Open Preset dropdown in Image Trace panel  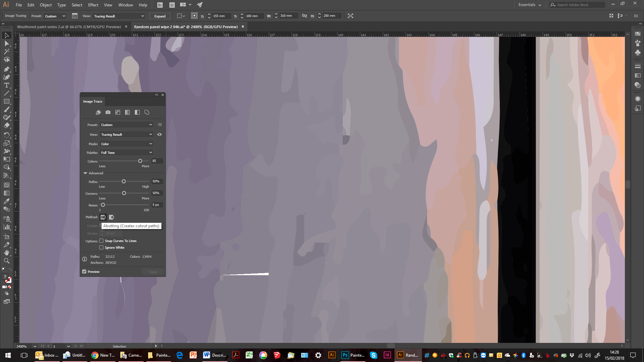pyautogui.click(x=126, y=125)
